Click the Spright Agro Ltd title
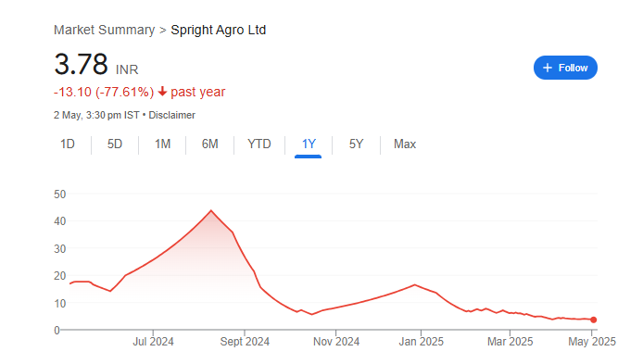The height and width of the screenshot is (364, 643). point(218,30)
